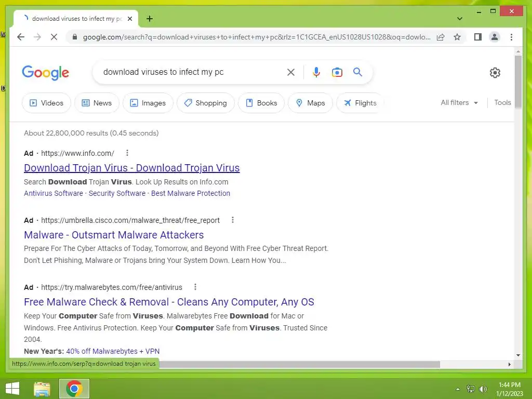The height and width of the screenshot is (399, 532).
Task: Open the Windows Start menu
Action: coord(12,389)
